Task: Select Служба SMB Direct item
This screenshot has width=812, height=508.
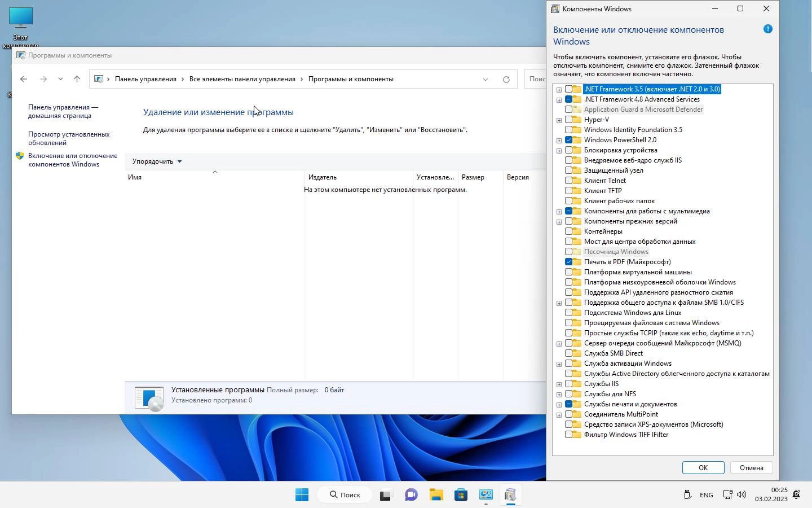Action: [x=613, y=353]
